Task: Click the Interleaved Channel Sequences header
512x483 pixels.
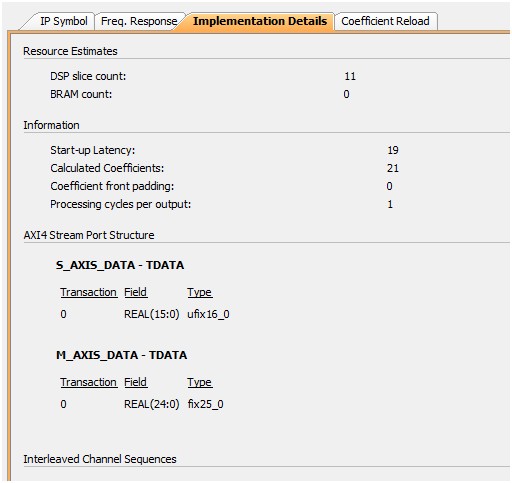Action: pos(100,459)
